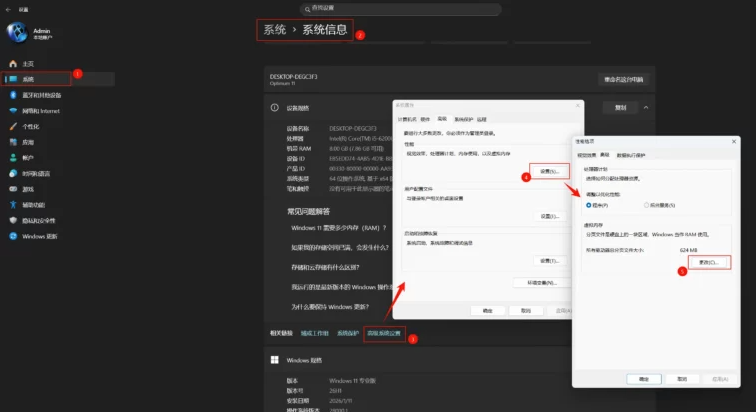Open Windows 更新 update icon
Screen dimensions: 756x412
point(13,236)
